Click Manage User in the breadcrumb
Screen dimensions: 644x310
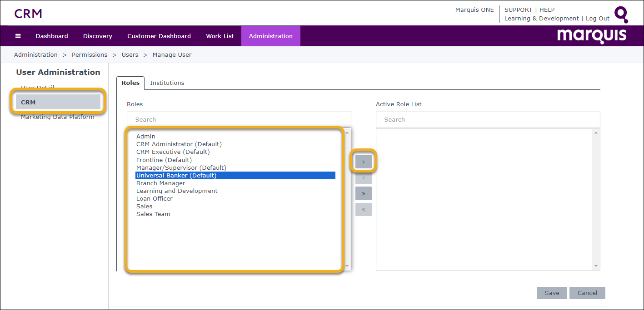pyautogui.click(x=172, y=54)
